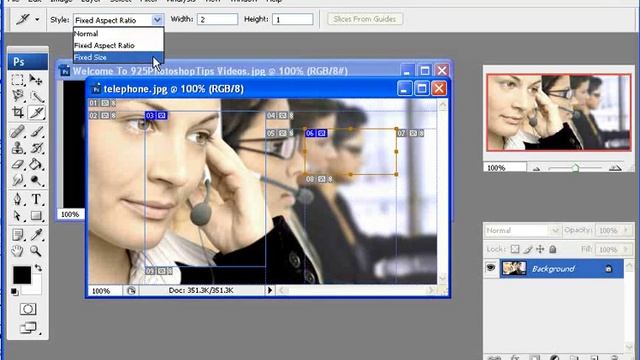
Task: Select the Move tool
Action: tap(36, 80)
